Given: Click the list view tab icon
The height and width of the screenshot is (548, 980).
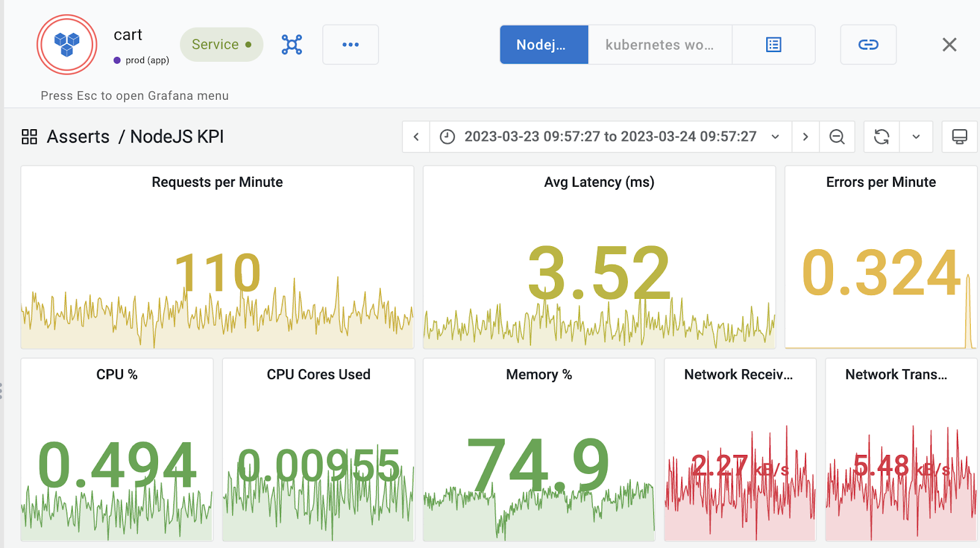Looking at the screenshot, I should 774,45.
